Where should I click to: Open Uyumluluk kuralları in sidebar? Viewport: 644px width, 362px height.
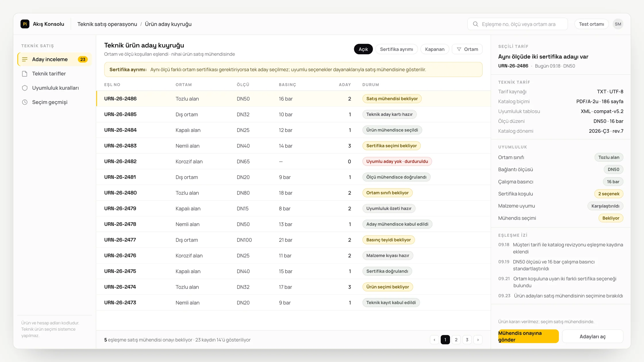point(54,88)
